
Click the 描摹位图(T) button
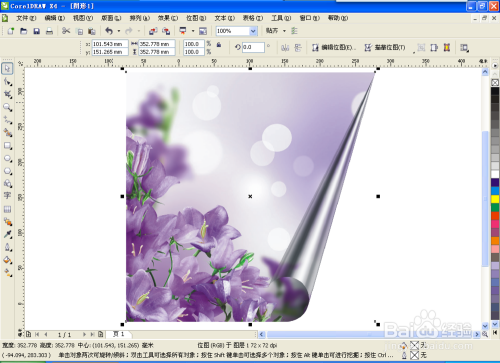click(x=385, y=48)
